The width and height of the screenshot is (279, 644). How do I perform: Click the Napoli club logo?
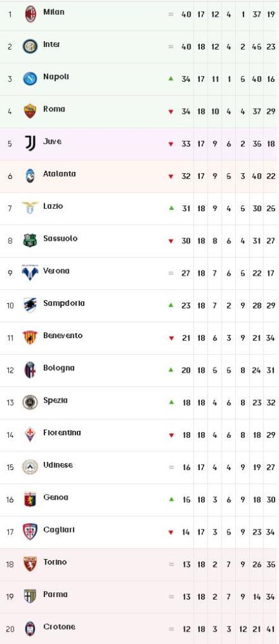[x=30, y=79]
